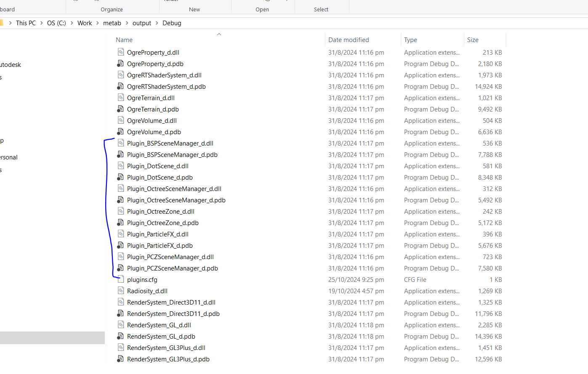
Task: Expand the chevron after This PC
Action: pos(42,23)
